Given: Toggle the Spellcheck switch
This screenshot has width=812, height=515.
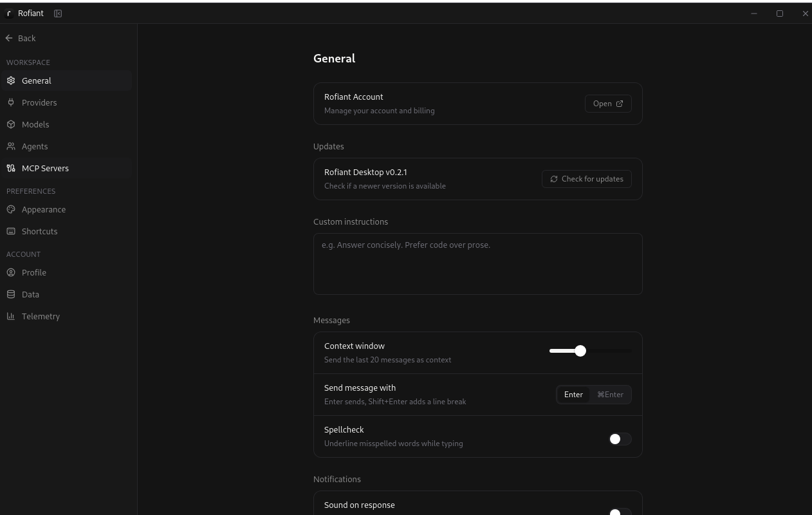Looking at the screenshot, I should (620, 439).
